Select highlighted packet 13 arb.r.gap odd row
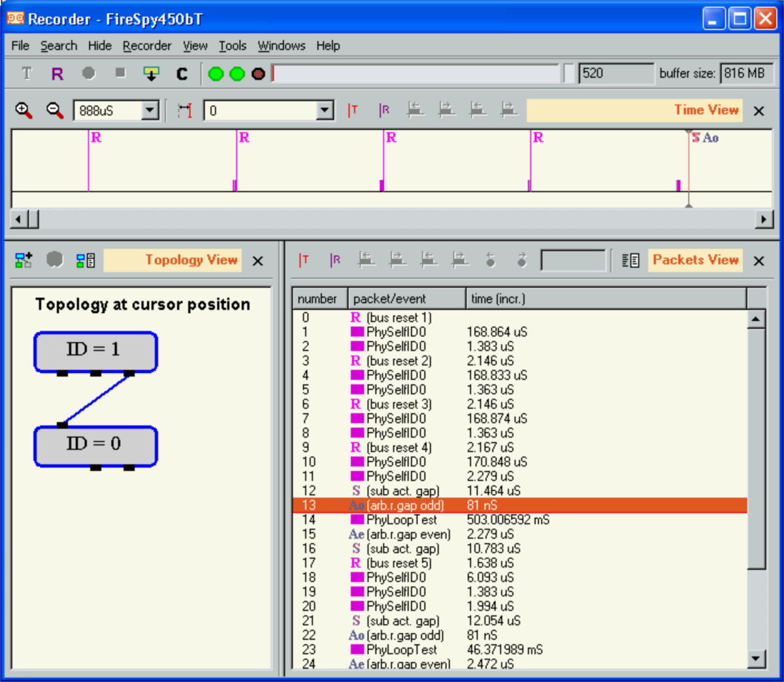This screenshot has width=784, height=682. point(519,505)
